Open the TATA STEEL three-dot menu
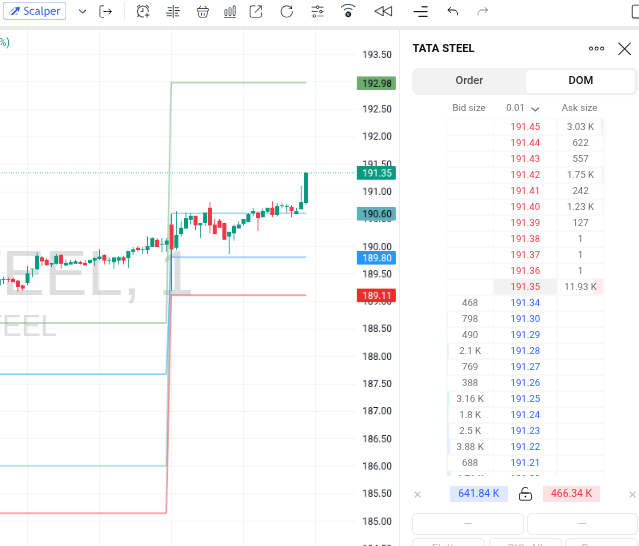This screenshot has width=639, height=546. (x=596, y=48)
